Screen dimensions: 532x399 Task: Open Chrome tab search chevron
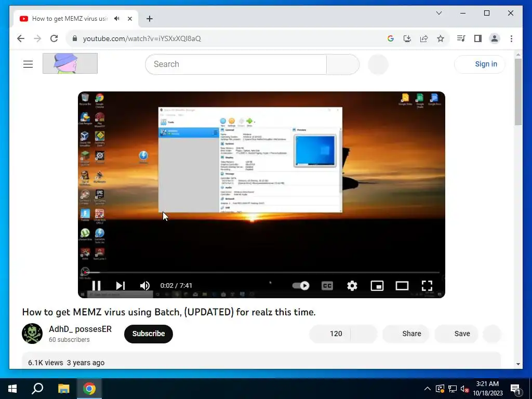[x=439, y=13]
